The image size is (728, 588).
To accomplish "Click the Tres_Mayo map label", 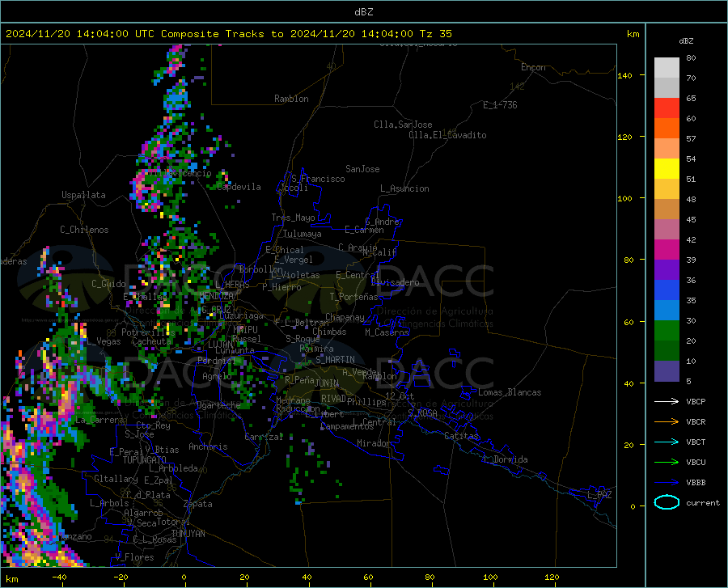I will (x=293, y=218).
